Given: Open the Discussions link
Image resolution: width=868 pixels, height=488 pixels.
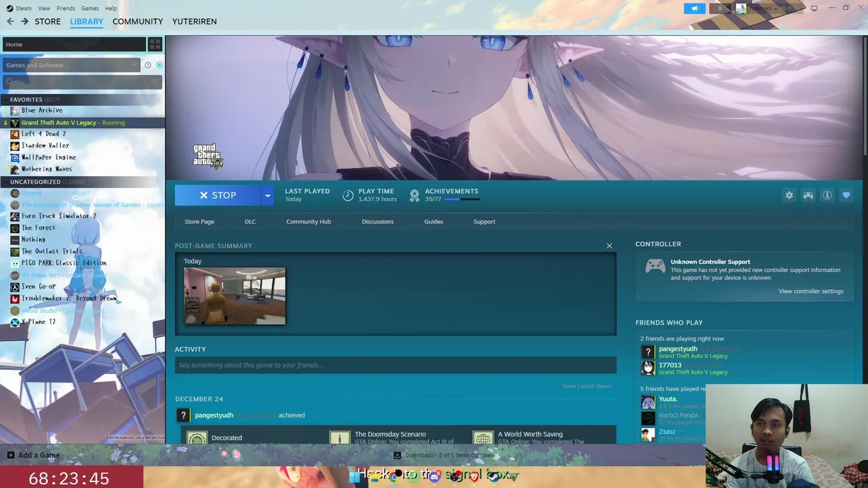Looking at the screenshot, I should 378,222.
